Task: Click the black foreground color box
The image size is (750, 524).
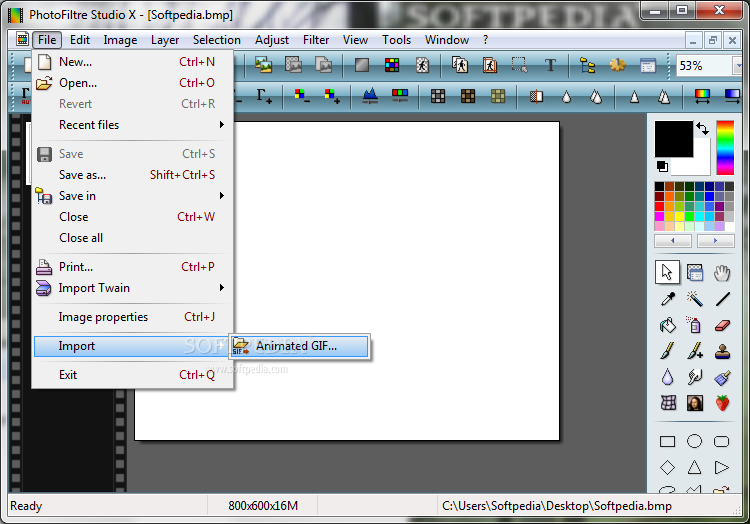Action: pos(673,139)
